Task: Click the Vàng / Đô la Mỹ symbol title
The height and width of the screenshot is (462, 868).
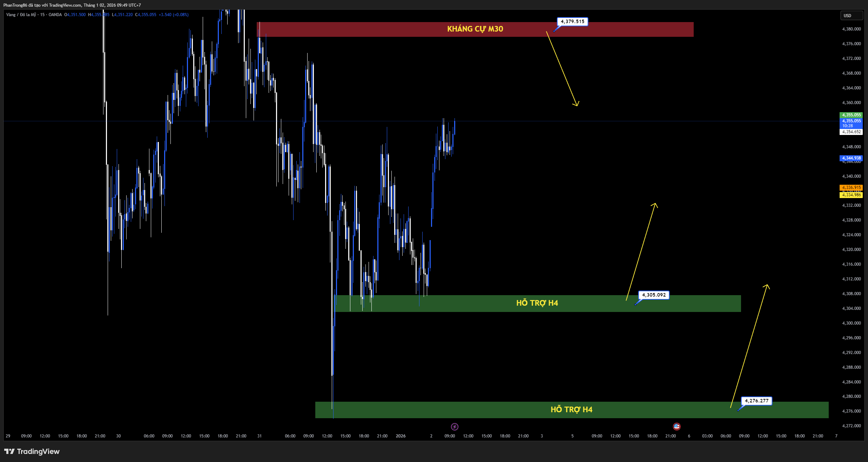Action: (21, 15)
